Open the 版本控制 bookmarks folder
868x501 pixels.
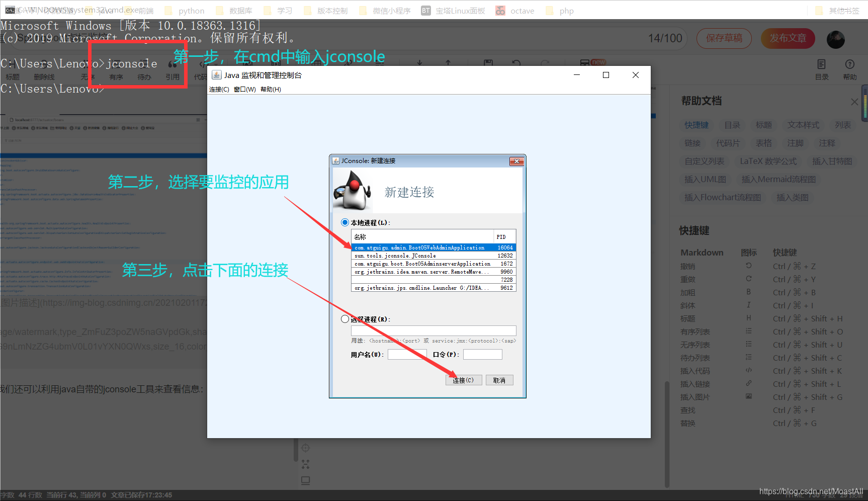326,11
